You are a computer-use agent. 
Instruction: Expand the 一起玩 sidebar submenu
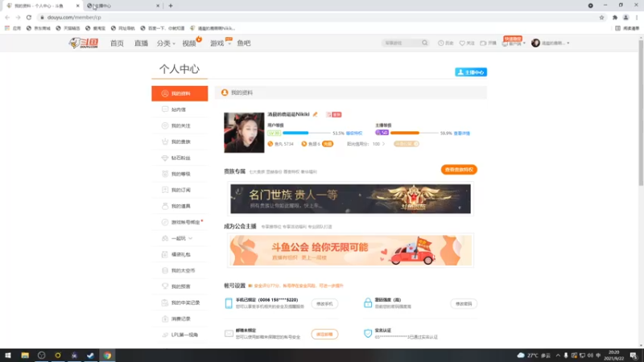pyautogui.click(x=180, y=238)
